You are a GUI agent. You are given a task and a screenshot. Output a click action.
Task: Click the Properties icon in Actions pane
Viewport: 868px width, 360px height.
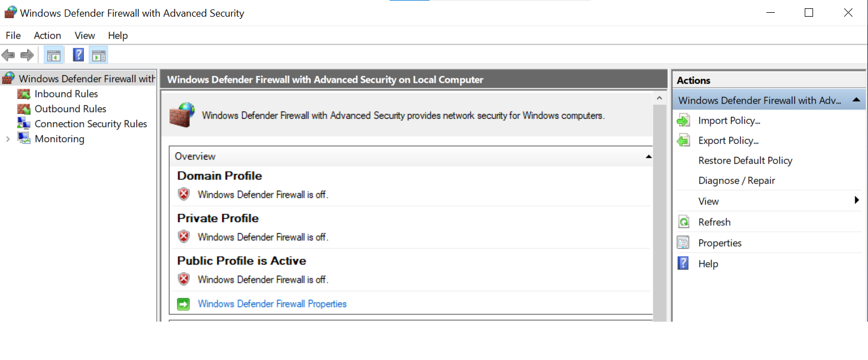pyautogui.click(x=683, y=243)
